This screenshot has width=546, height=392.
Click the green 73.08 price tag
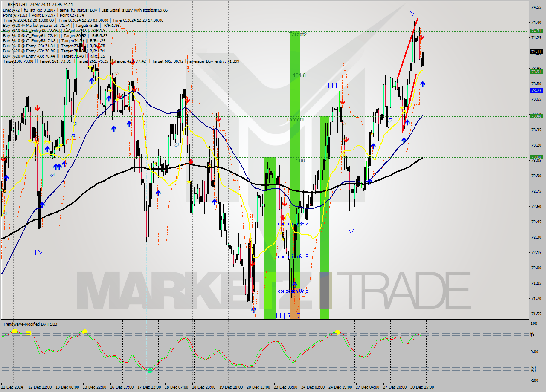[x=536, y=157]
